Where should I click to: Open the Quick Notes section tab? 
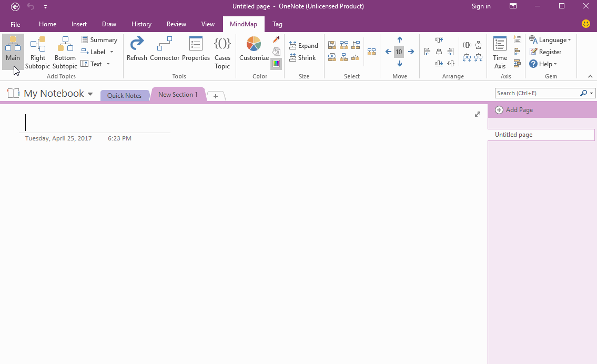point(124,96)
